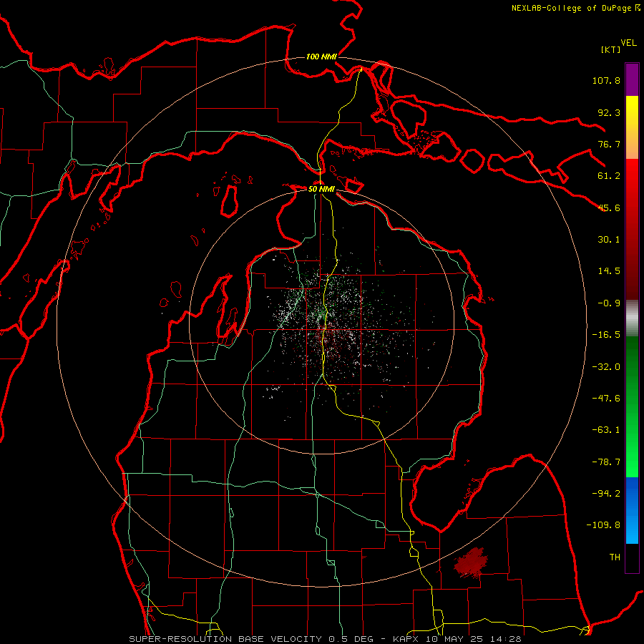644x644 pixels.
Task: Click the 30.1 velocity scale value
Action: coord(609,240)
